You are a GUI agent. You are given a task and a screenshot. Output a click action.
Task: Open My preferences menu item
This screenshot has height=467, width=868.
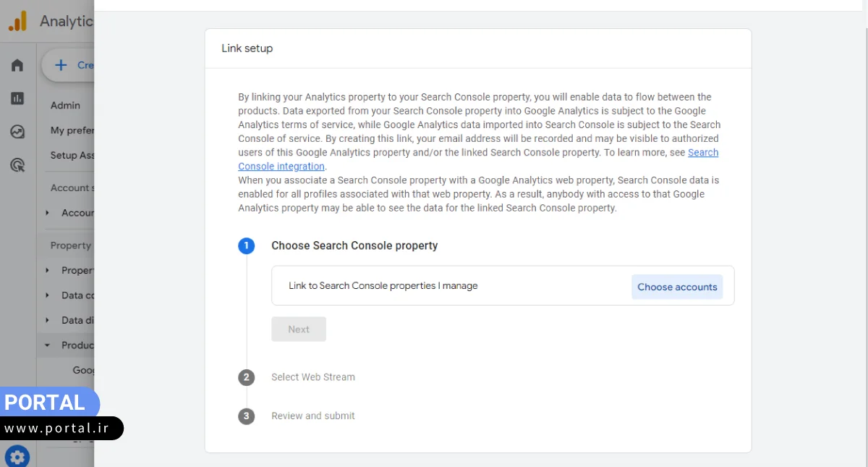coord(72,131)
